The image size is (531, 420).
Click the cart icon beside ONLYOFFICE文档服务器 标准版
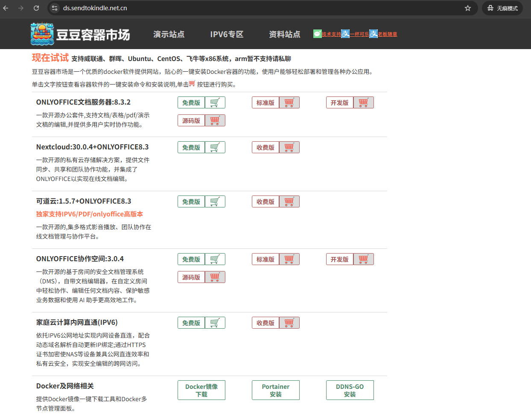289,102
